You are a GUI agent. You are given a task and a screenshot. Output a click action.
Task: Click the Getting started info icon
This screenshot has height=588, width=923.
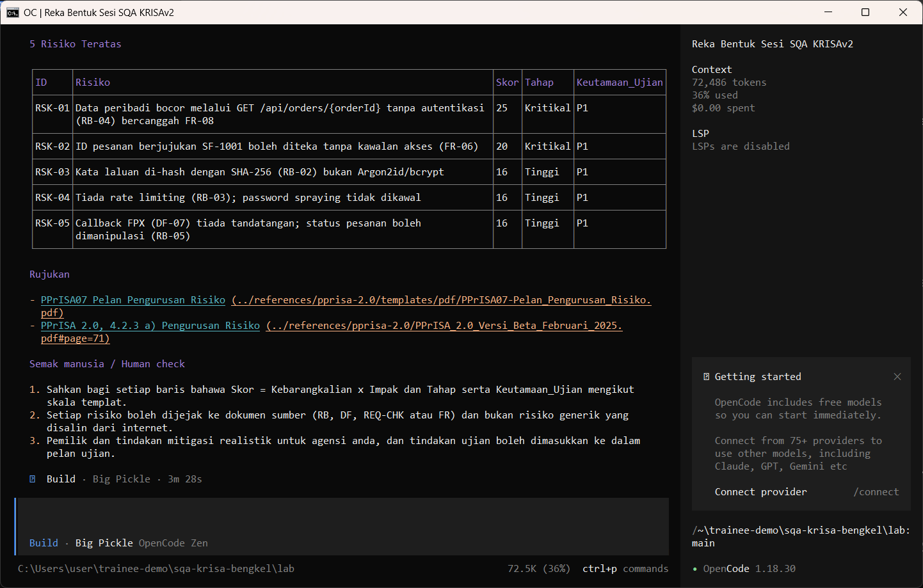tap(706, 377)
